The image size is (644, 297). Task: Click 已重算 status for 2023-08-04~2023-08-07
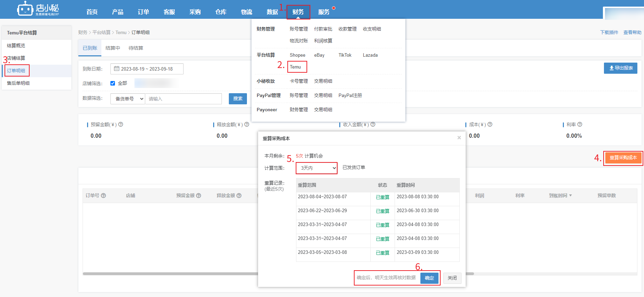pos(382,197)
